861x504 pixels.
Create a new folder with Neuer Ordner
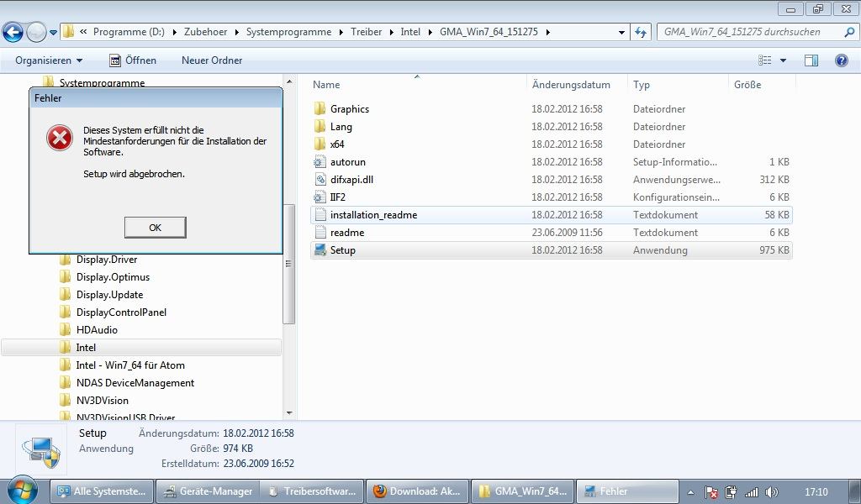(212, 60)
